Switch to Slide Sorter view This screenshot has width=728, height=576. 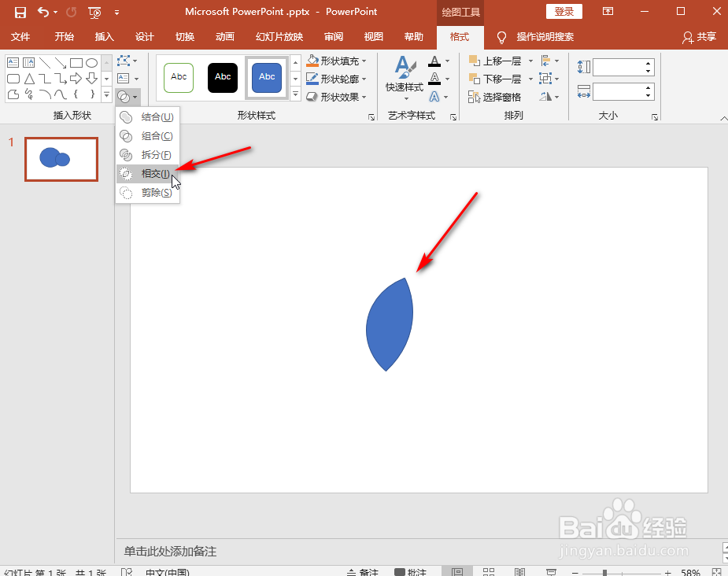(x=489, y=572)
